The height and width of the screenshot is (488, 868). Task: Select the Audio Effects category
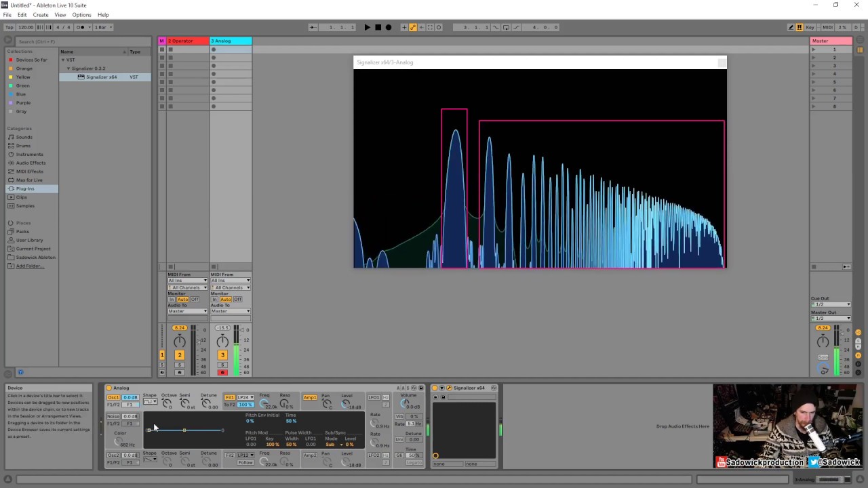[31, 163]
